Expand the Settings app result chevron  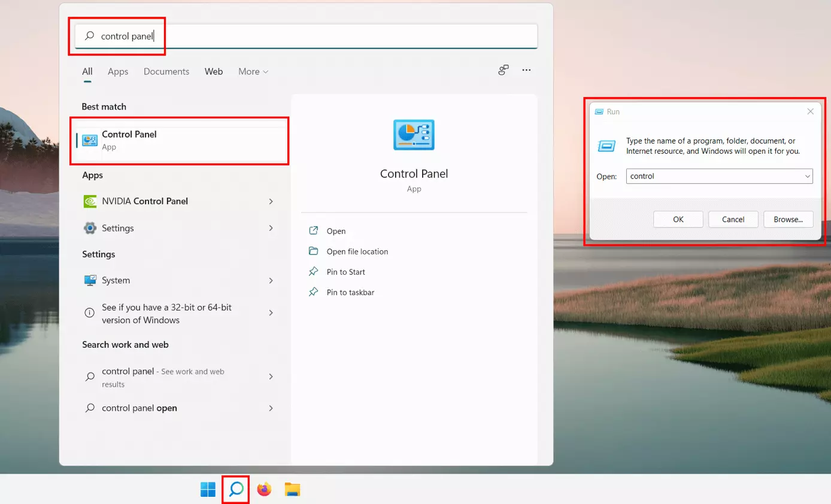[x=271, y=228]
